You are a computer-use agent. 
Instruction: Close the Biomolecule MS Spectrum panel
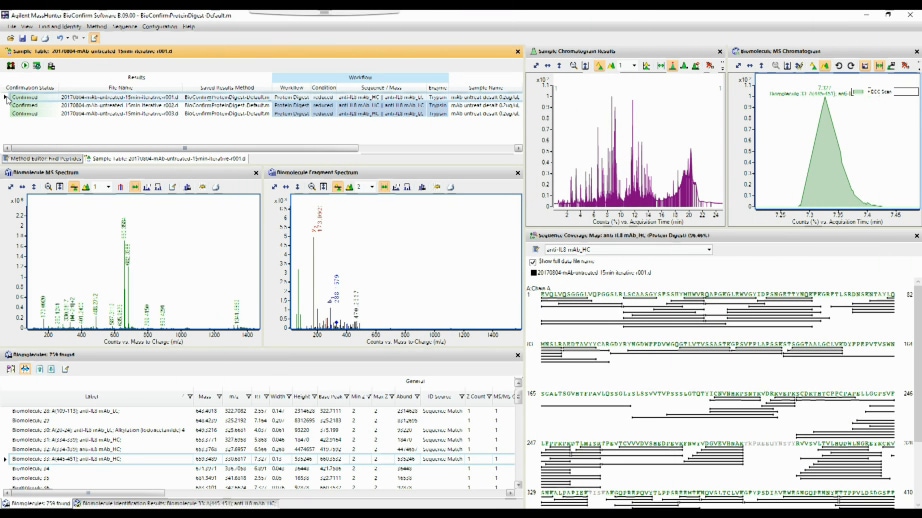coord(254,173)
